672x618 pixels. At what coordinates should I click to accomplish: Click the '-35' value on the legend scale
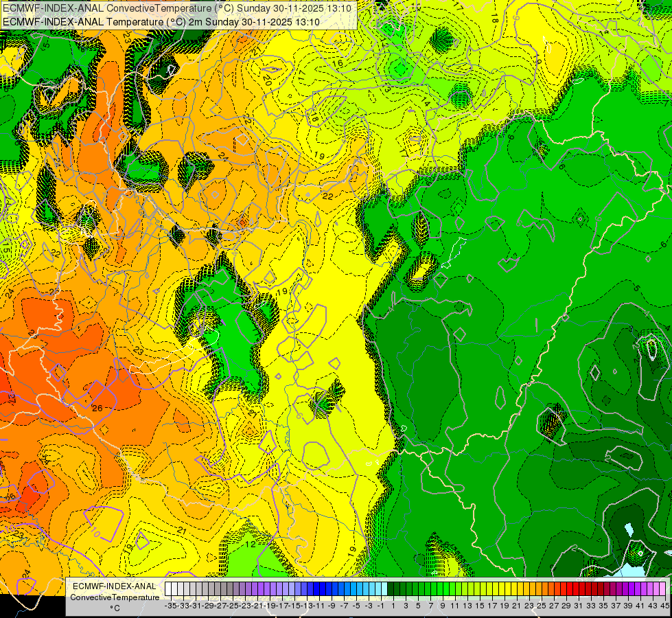click(x=171, y=606)
